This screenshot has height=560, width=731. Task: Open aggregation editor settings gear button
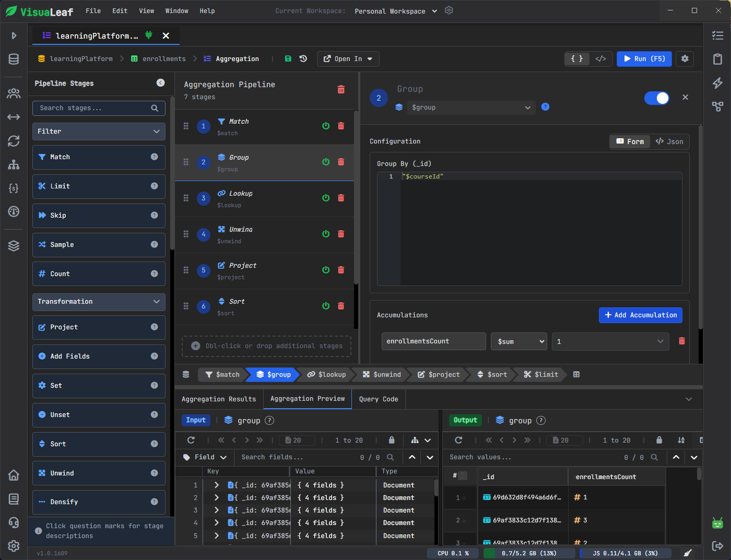[x=685, y=58]
